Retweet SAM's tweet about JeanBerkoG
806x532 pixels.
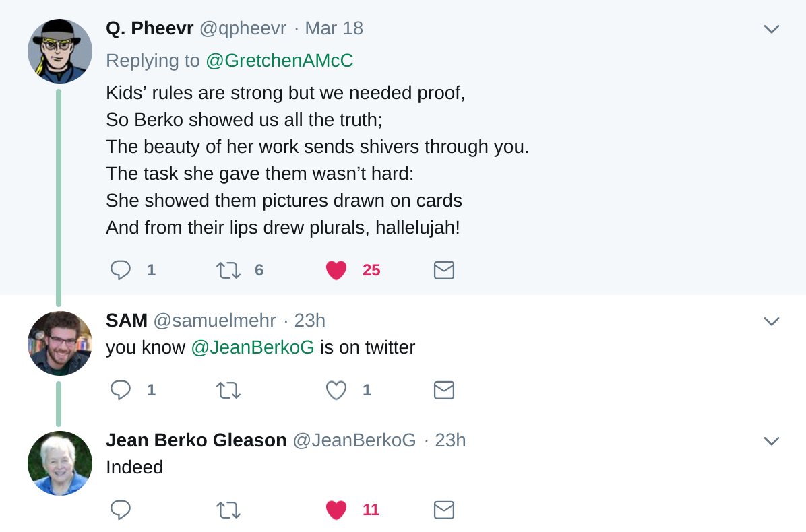click(228, 390)
